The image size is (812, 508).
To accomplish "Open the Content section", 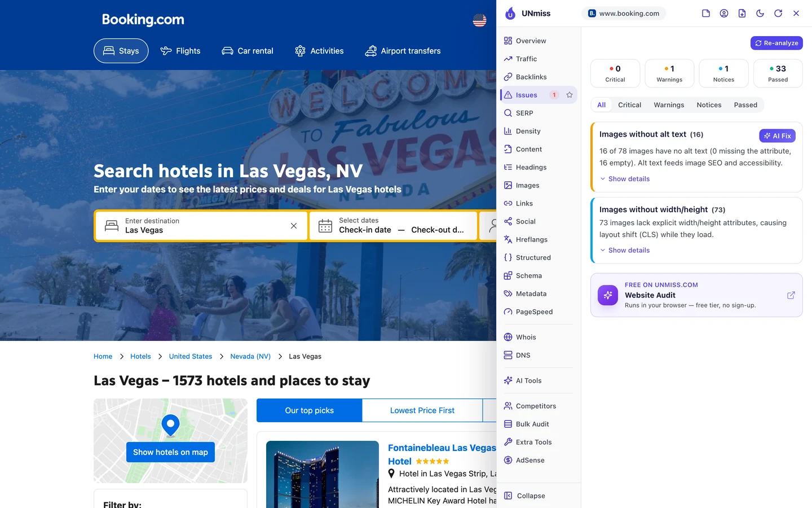I will click(x=539, y=149).
